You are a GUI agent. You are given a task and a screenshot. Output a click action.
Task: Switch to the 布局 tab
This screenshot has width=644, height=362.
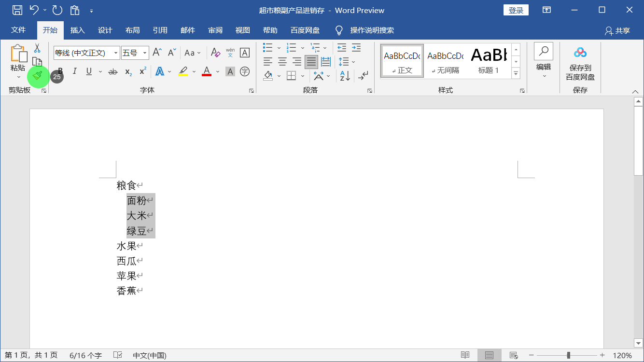pyautogui.click(x=132, y=30)
